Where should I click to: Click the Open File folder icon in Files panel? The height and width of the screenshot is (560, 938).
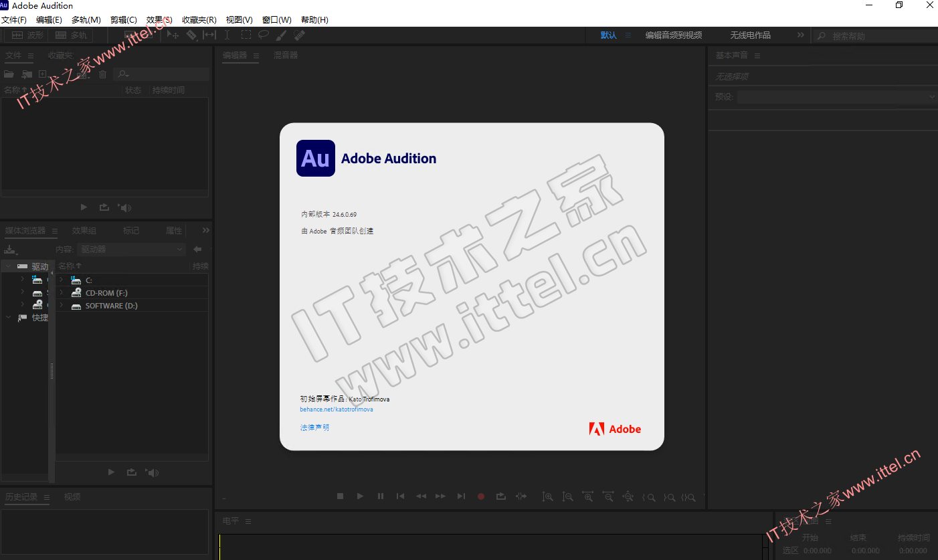click(9, 74)
